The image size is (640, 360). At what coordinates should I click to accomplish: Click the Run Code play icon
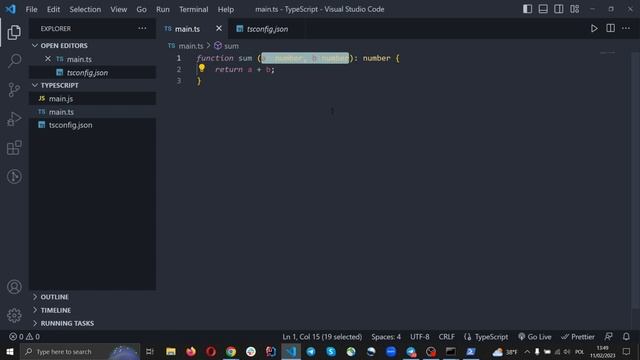pyautogui.click(x=594, y=29)
